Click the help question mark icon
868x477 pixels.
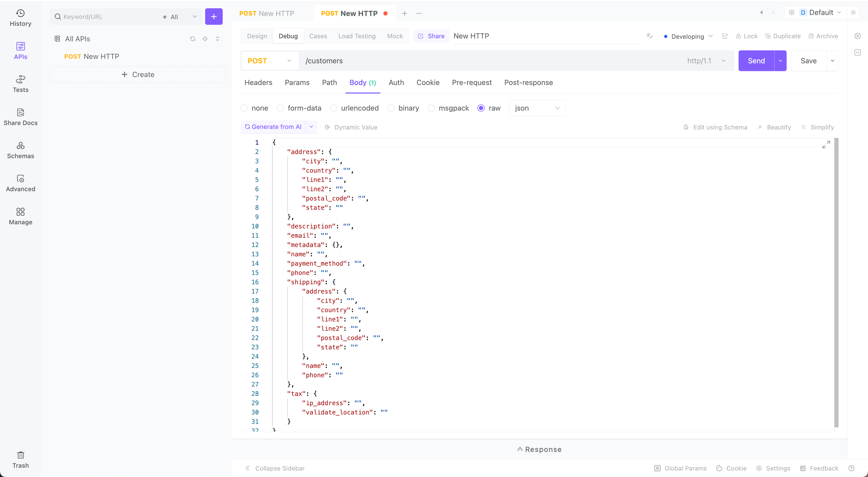(851, 468)
